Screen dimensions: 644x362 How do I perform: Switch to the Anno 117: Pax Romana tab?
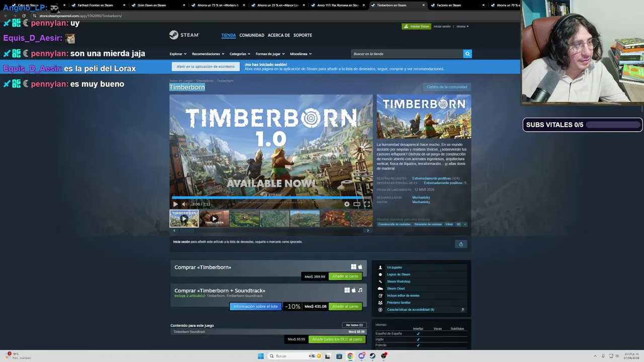338,5
